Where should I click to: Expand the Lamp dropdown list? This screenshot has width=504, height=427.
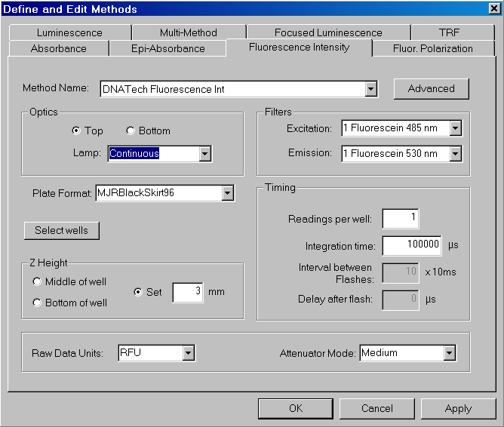coord(204,154)
